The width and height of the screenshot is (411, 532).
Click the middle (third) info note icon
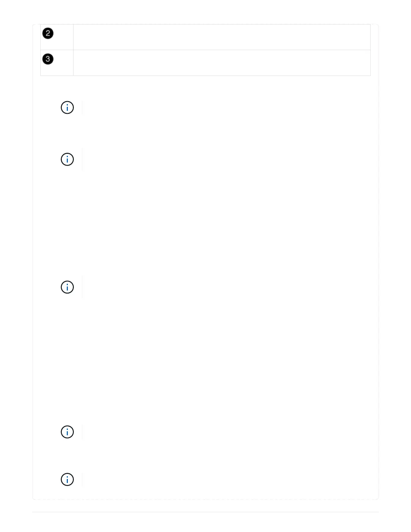tap(67, 287)
